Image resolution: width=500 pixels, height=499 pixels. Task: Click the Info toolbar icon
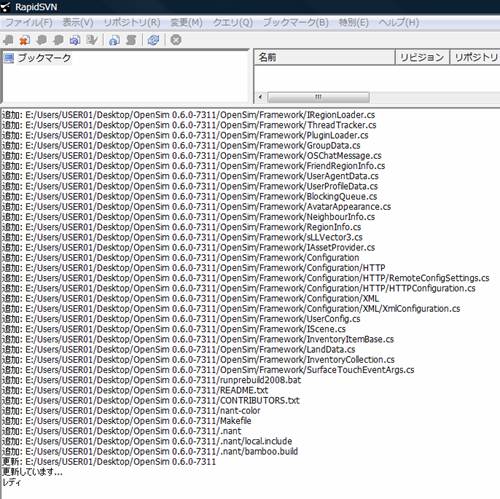point(114,40)
